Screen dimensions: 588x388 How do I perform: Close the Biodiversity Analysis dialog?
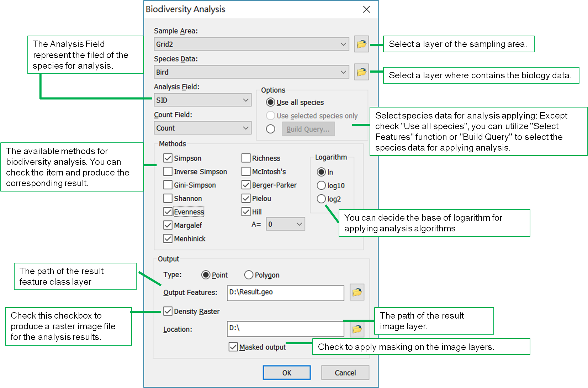(x=366, y=10)
